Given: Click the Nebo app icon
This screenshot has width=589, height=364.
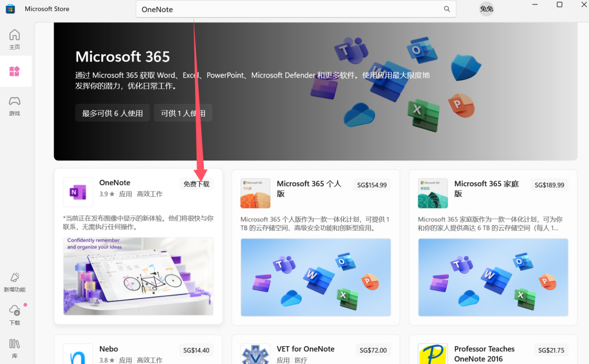Looking at the screenshot, I should tap(78, 354).
